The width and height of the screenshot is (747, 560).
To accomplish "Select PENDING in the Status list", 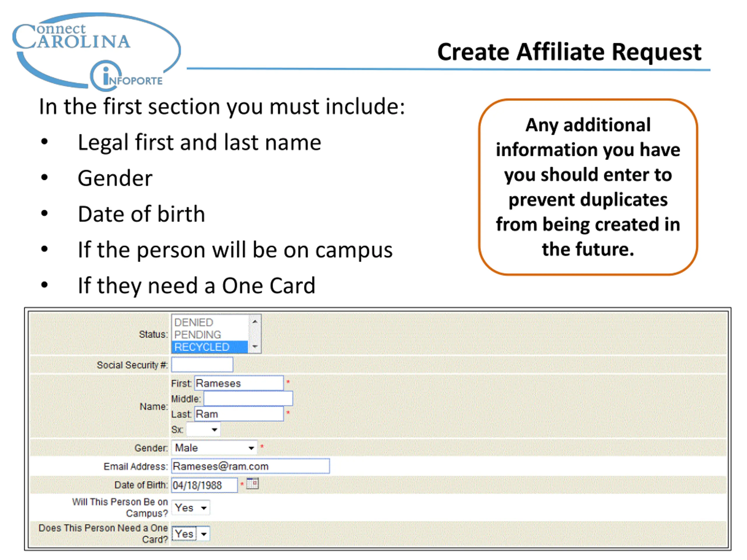I will [210, 335].
